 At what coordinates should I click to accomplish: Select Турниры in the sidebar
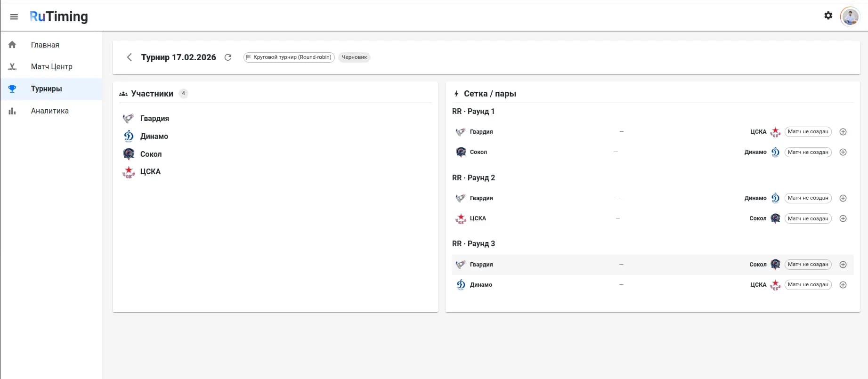(46, 89)
